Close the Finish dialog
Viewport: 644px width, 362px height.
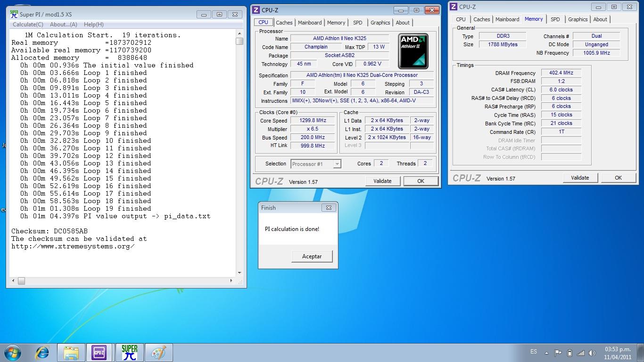tap(329, 207)
